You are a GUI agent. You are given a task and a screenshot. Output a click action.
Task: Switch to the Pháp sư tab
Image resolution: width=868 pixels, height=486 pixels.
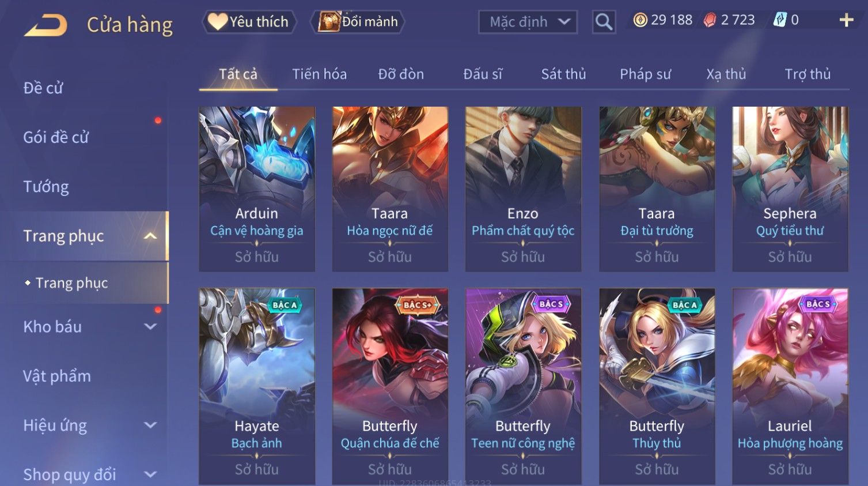[645, 74]
